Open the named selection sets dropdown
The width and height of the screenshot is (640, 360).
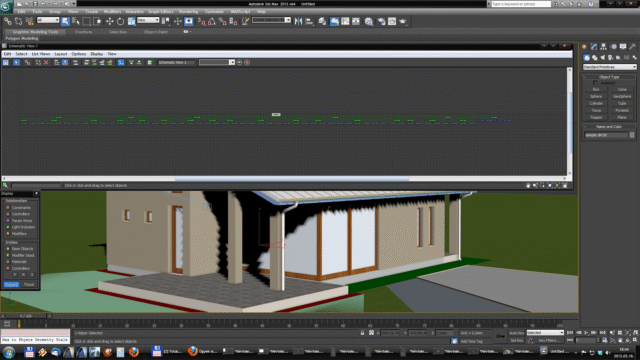coord(271,20)
